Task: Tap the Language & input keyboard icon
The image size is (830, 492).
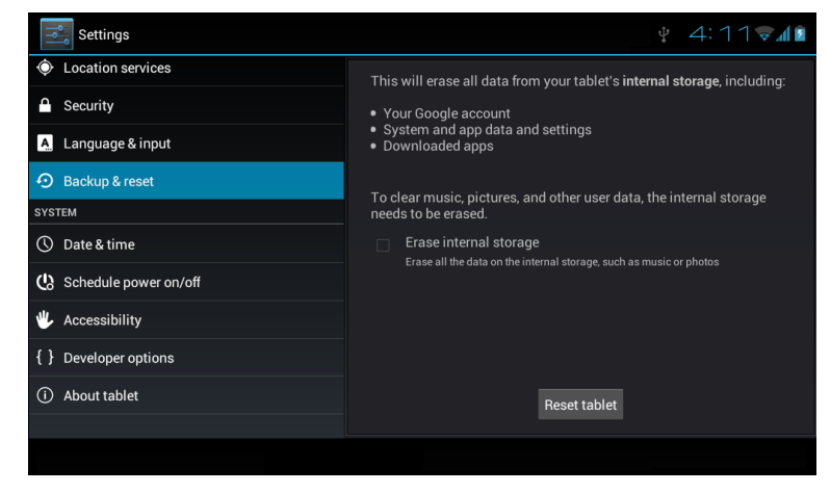Action: 45,143
